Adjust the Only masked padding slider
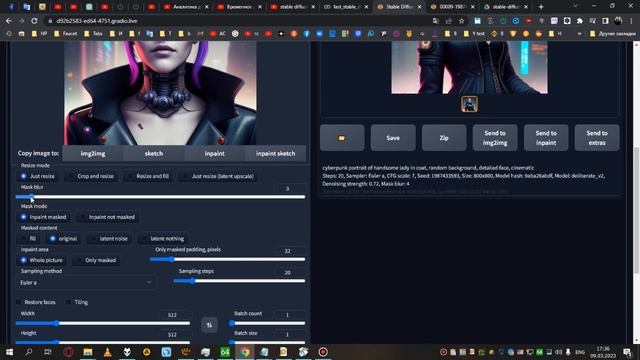The width and height of the screenshot is (640, 360). 227,259
